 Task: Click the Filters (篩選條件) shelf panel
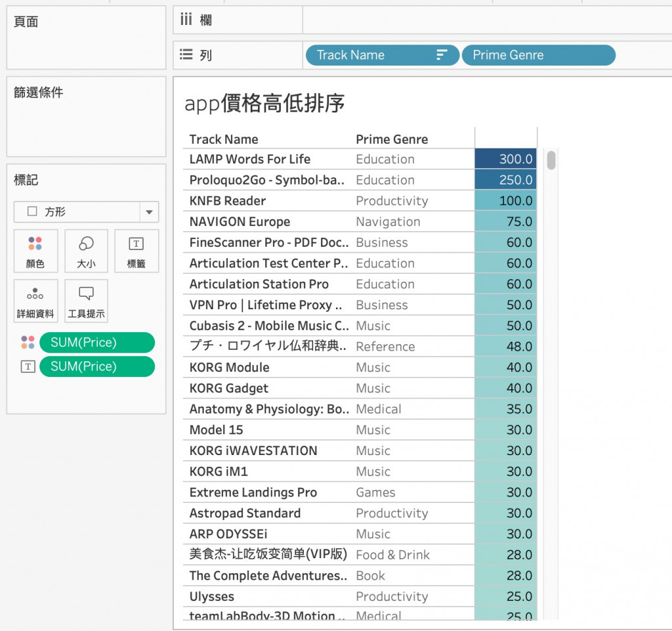coord(86,117)
